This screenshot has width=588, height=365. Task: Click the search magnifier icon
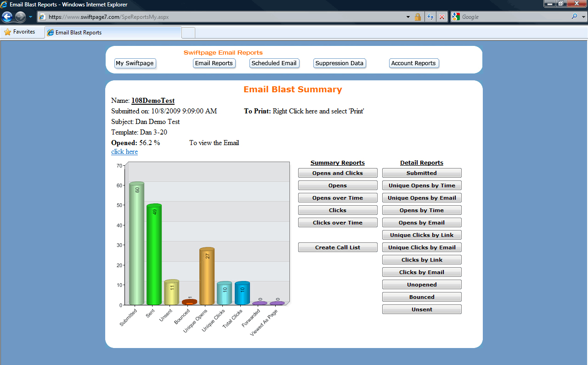click(x=575, y=17)
